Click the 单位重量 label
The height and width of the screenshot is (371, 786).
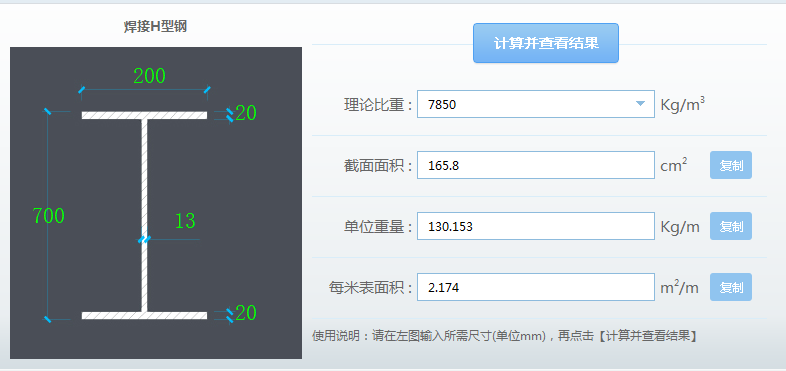tap(378, 227)
